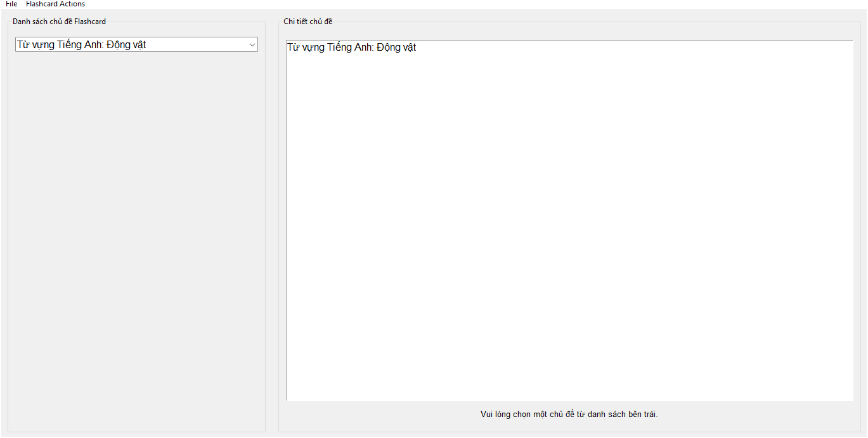Open the Flashcard Actions menu
The height and width of the screenshot is (438, 868).
[55, 4]
